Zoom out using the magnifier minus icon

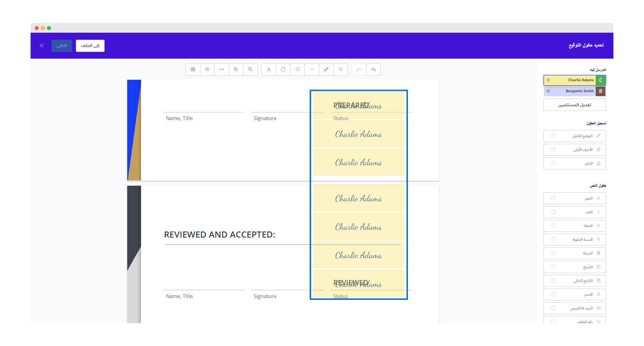250,69
